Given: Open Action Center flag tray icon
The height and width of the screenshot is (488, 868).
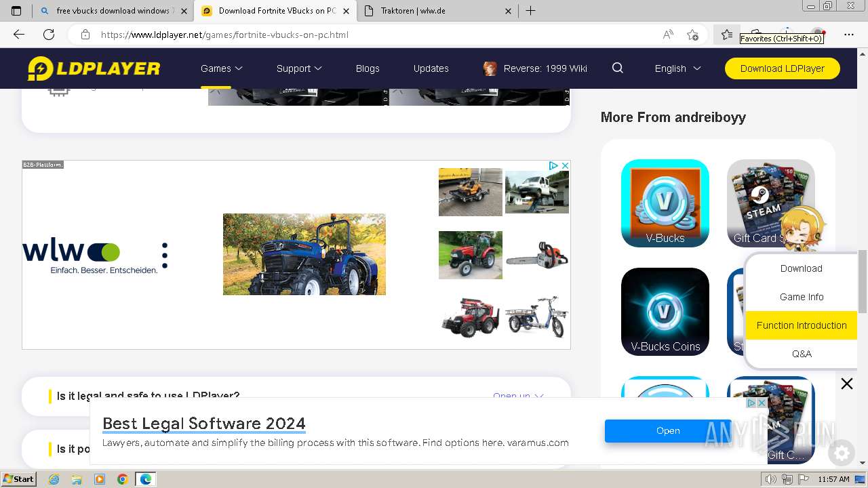Looking at the screenshot, I should 803,479.
